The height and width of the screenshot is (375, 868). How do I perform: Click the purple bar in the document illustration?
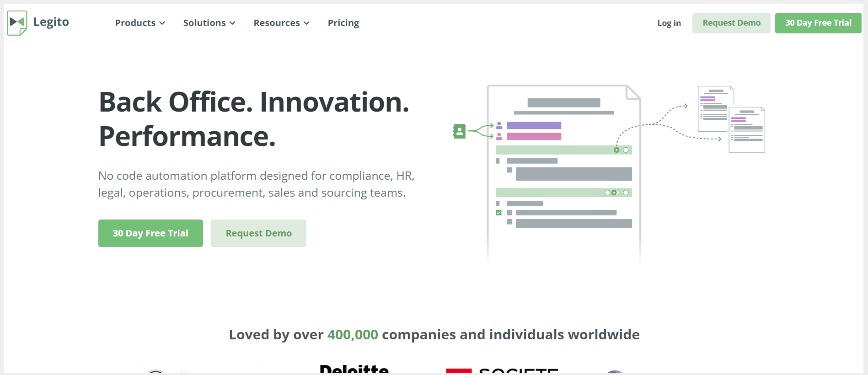click(x=534, y=125)
